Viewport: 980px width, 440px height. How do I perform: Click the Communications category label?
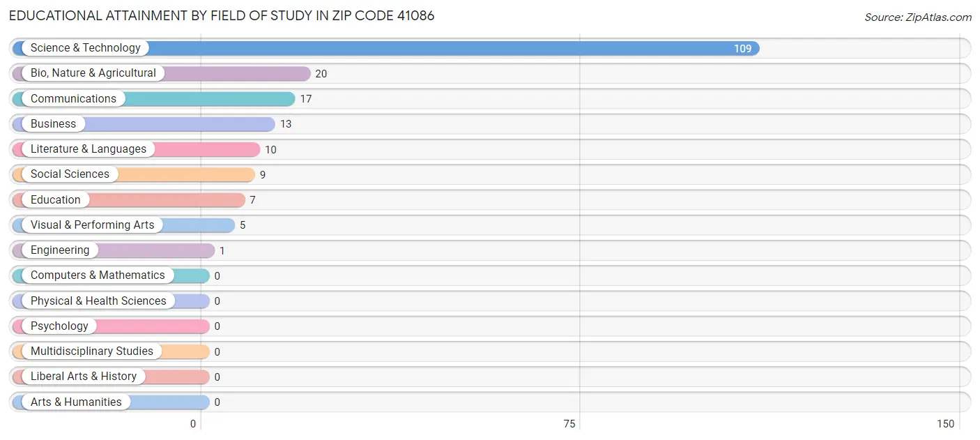pyautogui.click(x=73, y=98)
